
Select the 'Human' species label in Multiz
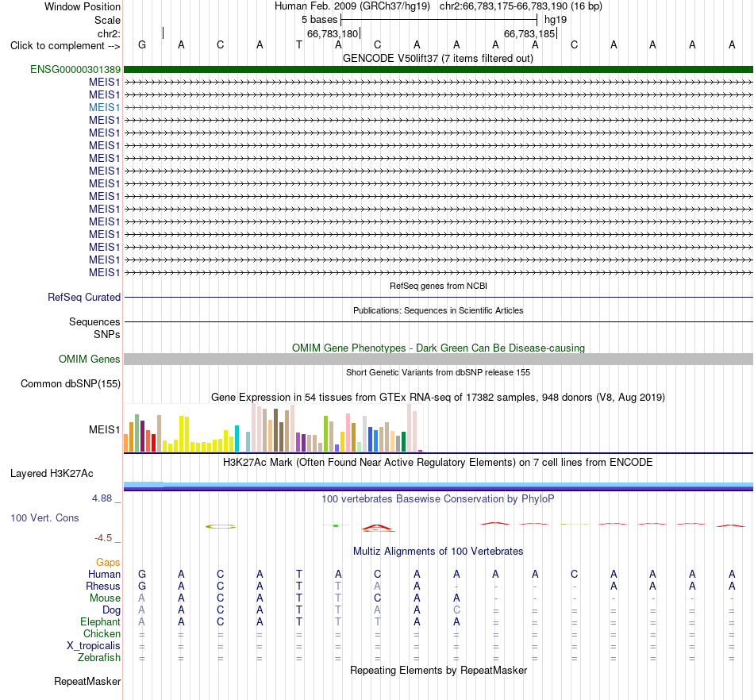click(x=104, y=574)
